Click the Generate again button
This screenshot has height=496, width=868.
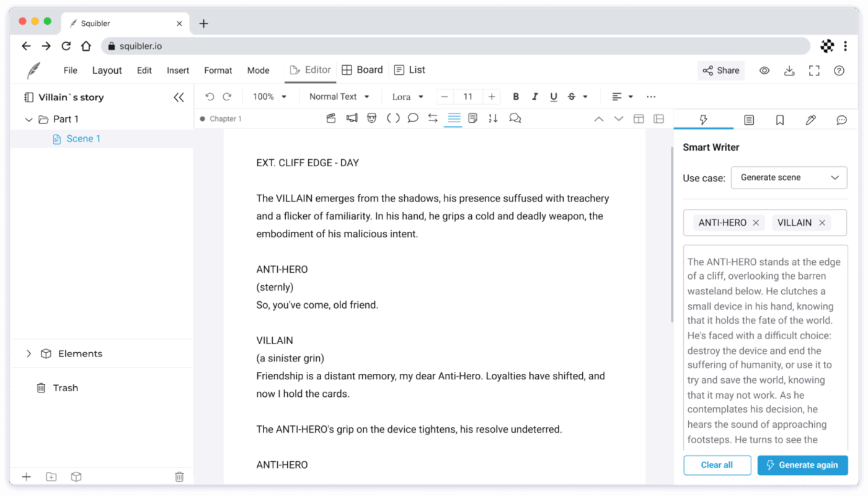pyautogui.click(x=802, y=465)
